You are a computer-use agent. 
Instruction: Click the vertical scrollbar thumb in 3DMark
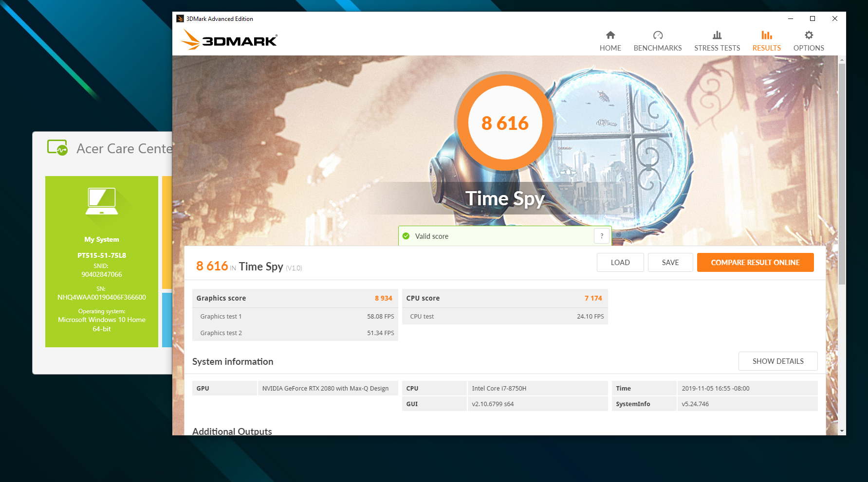842,174
